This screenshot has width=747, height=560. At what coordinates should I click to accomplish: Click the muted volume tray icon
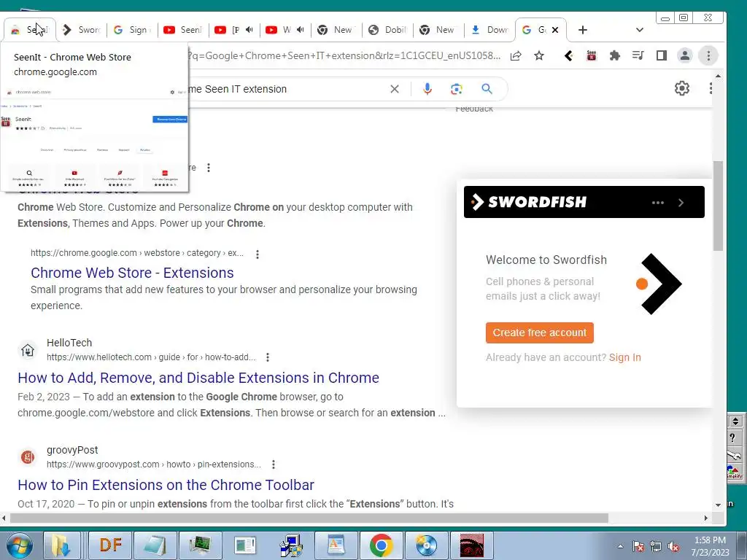pos(673,547)
